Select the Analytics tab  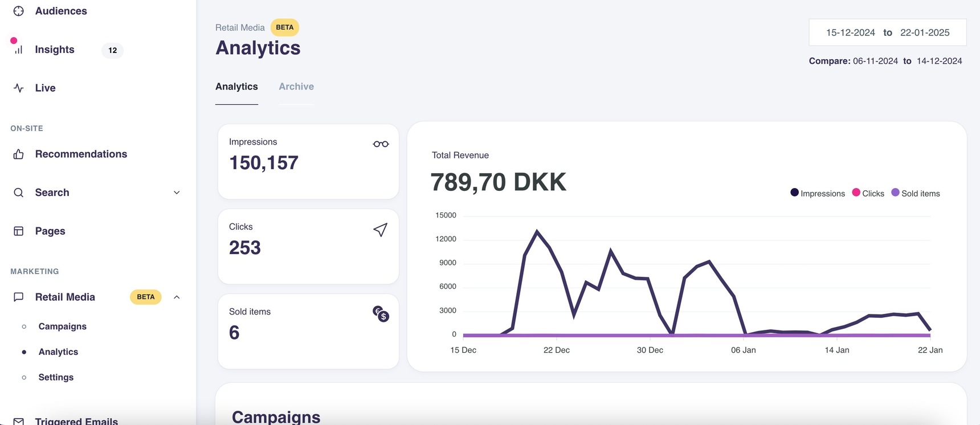coord(236,87)
